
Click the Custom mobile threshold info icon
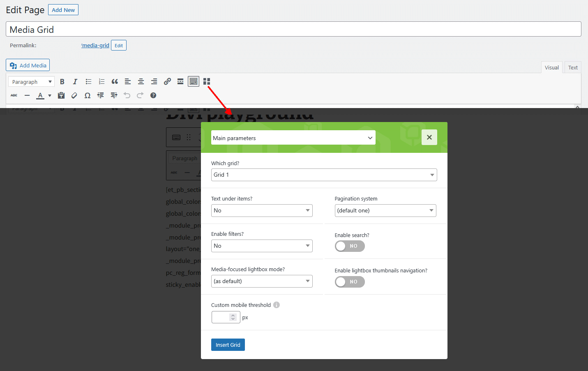tap(277, 305)
